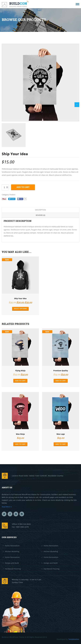This screenshot has height=644, width=81.
Task: Expand the Description accordion tab
Action: coord(40,210)
